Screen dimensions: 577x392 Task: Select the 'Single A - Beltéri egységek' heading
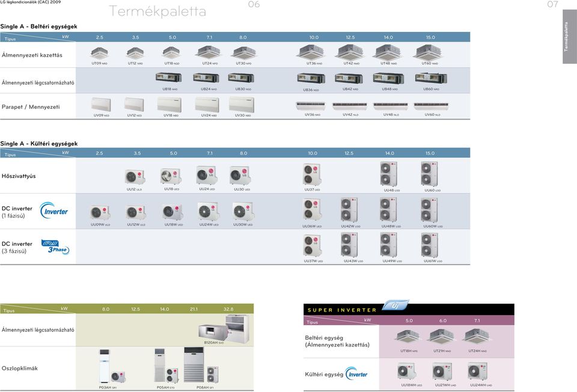click(x=39, y=26)
